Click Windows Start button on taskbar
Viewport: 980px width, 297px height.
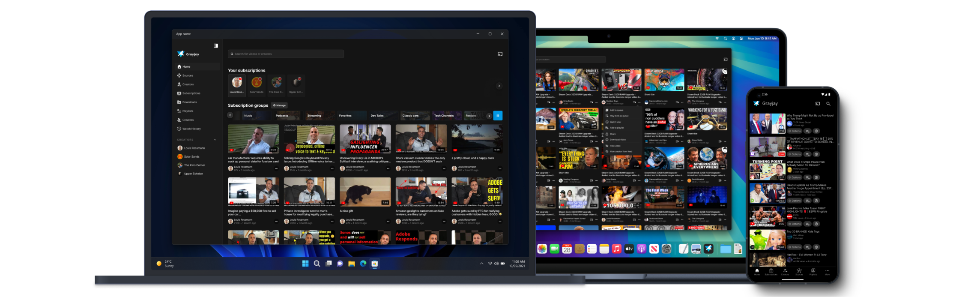tap(305, 264)
